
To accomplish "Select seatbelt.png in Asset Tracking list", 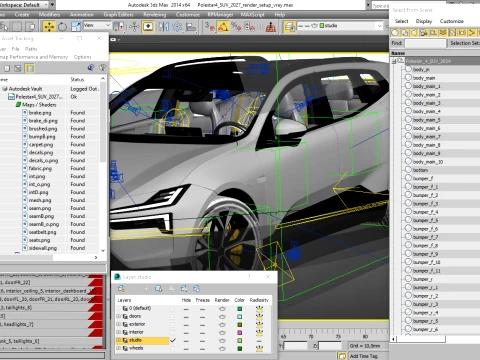I will [x=42, y=232].
